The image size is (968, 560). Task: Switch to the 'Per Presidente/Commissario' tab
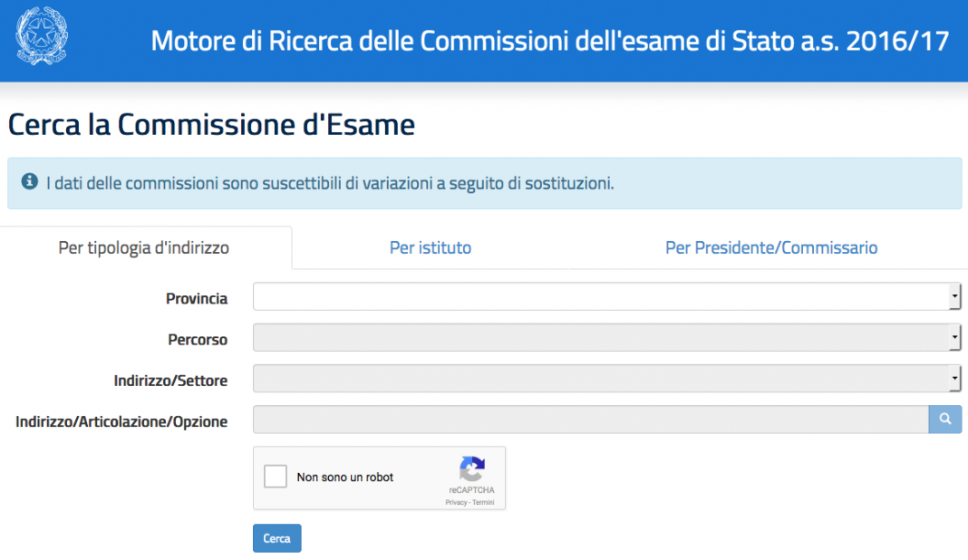pos(770,246)
